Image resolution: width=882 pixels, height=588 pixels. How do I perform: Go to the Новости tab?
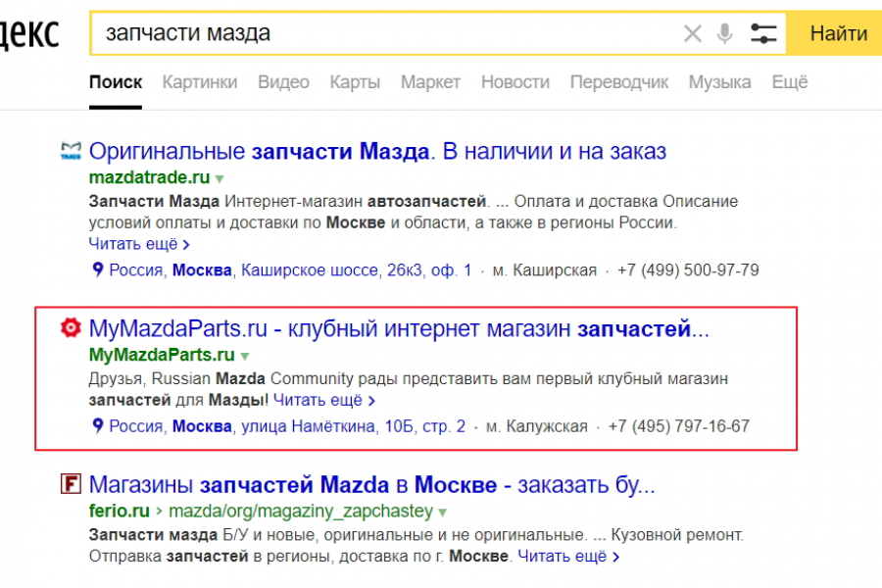[515, 82]
